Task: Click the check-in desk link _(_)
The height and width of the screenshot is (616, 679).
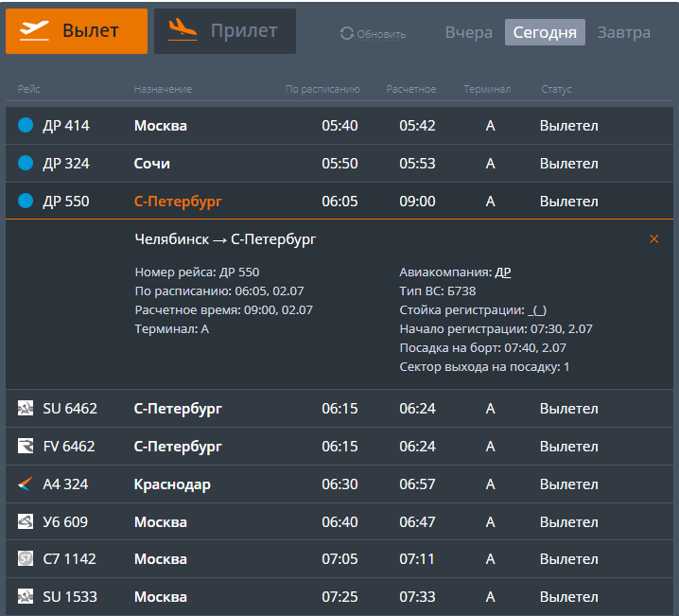Action: pos(537,310)
